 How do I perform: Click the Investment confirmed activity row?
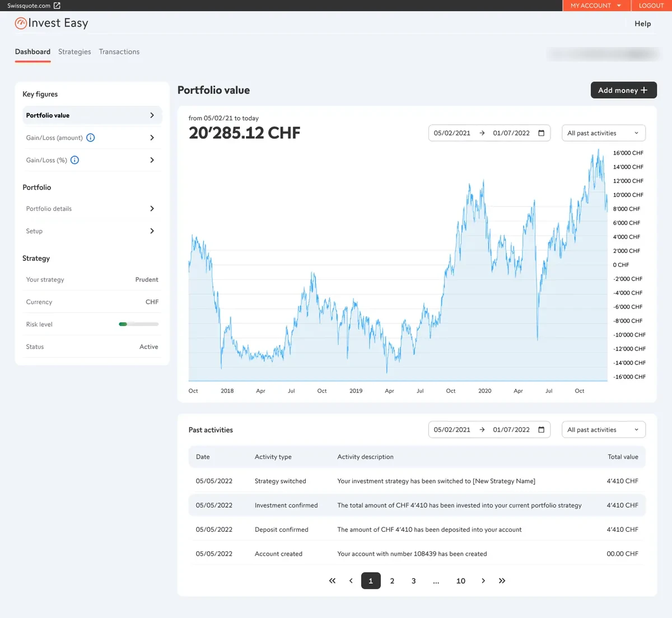417,505
